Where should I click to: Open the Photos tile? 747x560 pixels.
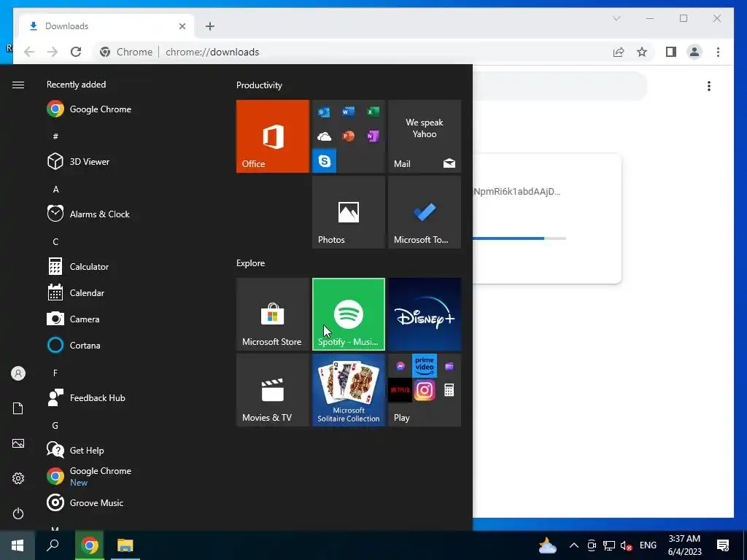348,212
